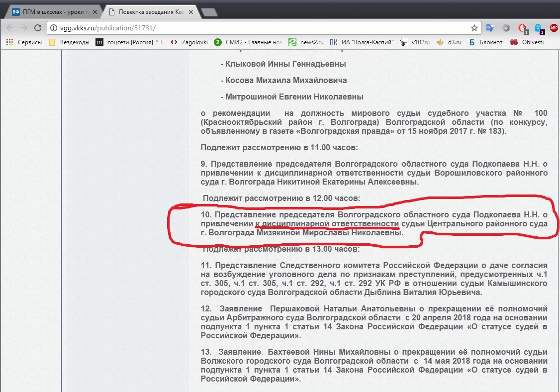Image resolution: width=560 pixels, height=392 pixels.
Task: Open the СМИ2 - Главные bookmark
Action: click(x=248, y=42)
